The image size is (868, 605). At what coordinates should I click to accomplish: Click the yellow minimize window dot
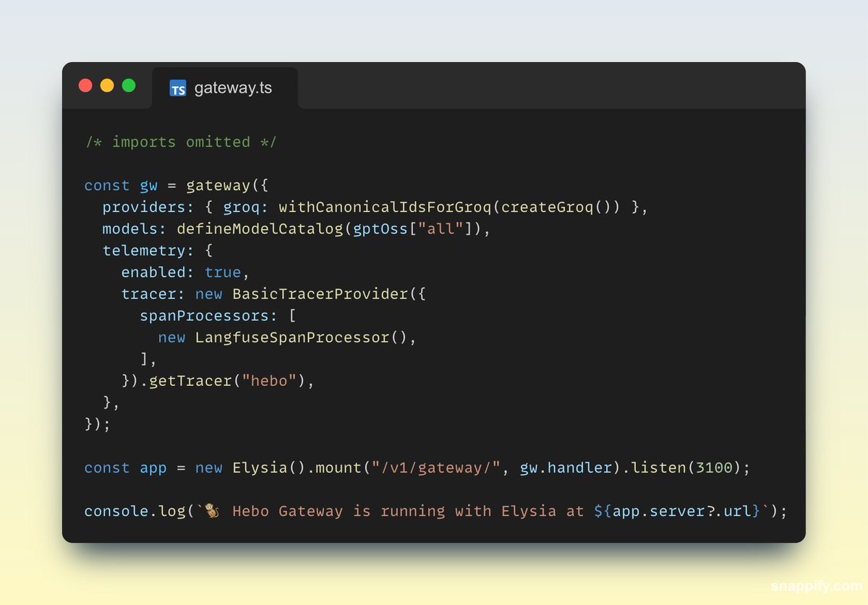tap(107, 85)
